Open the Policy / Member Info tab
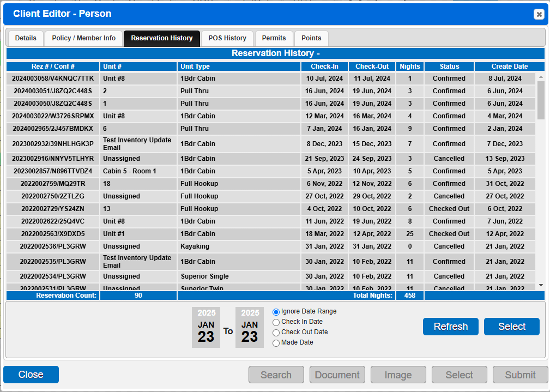This screenshot has height=392, width=550. click(83, 38)
